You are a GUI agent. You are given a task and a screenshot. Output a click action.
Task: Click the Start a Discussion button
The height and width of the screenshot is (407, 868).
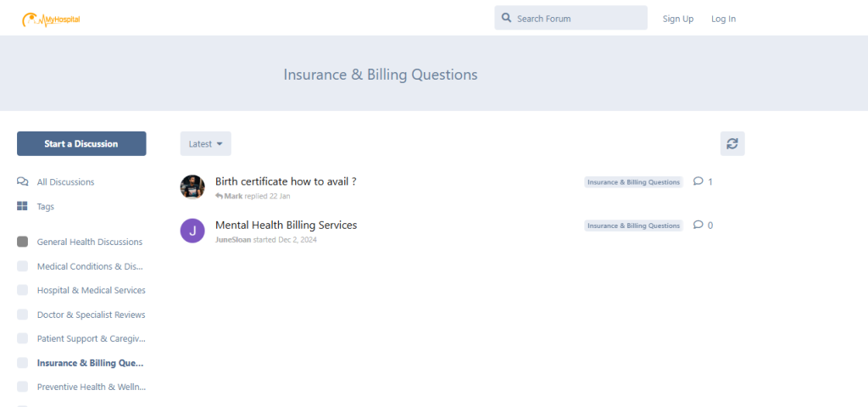coord(81,143)
